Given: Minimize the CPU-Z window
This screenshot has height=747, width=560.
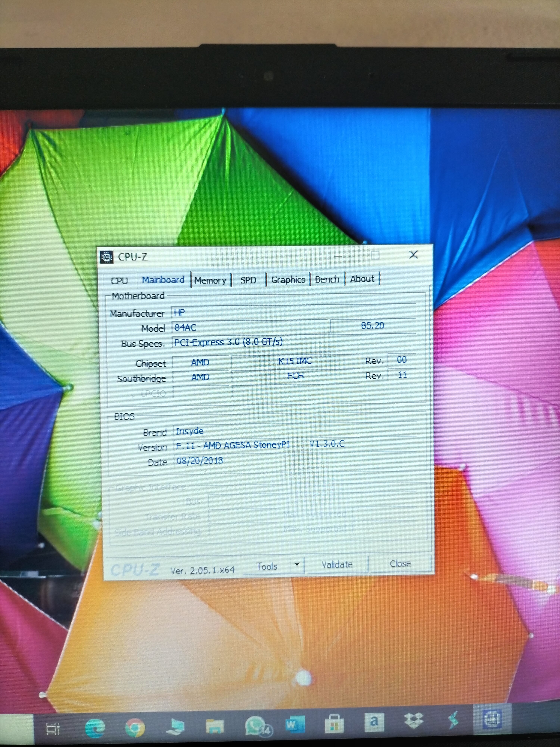Looking at the screenshot, I should coord(338,256).
